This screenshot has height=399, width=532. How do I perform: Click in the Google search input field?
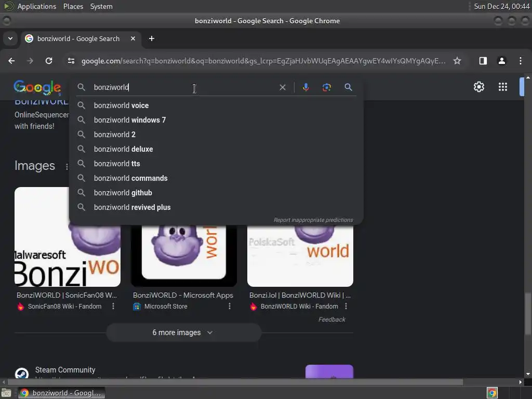pos(183,87)
